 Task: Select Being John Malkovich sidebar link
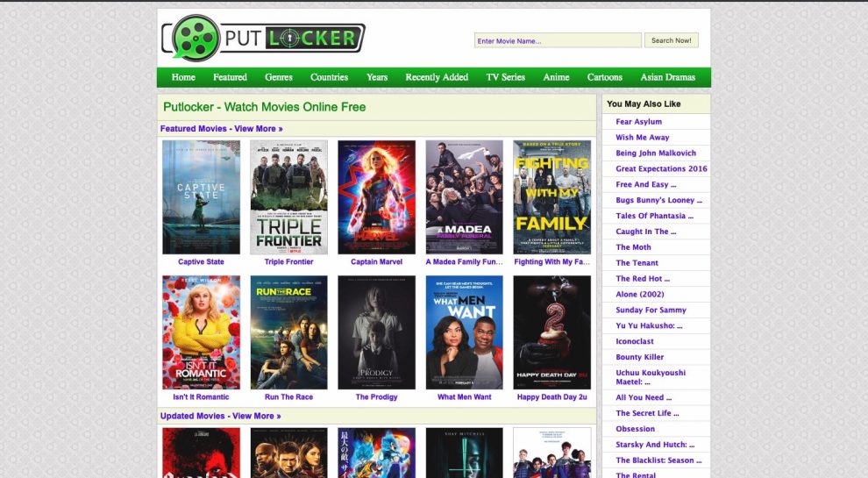pos(656,153)
